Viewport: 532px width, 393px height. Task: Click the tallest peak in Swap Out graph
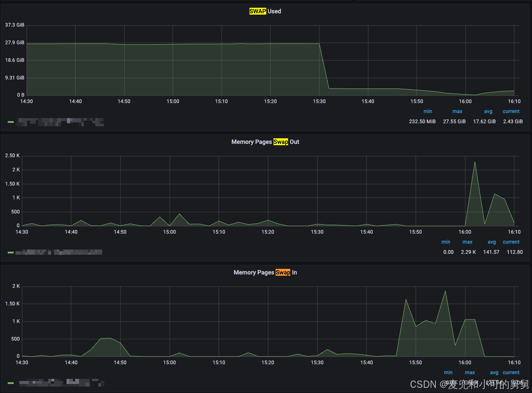[474, 162]
